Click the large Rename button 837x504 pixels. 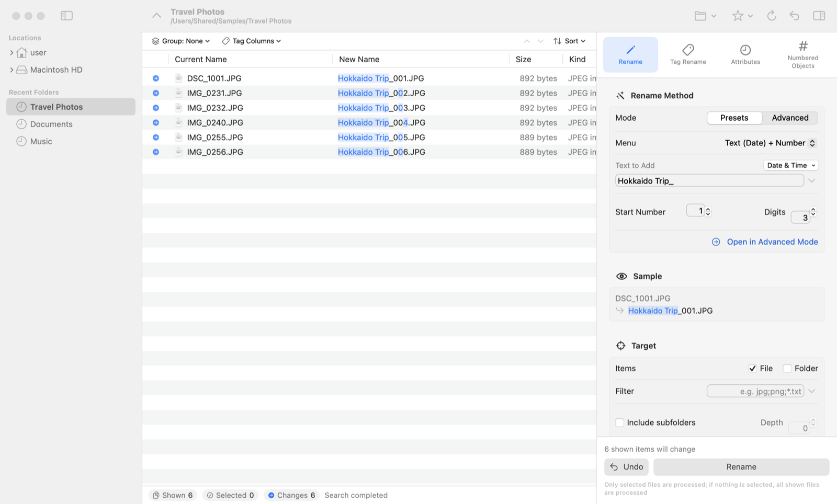click(x=741, y=467)
